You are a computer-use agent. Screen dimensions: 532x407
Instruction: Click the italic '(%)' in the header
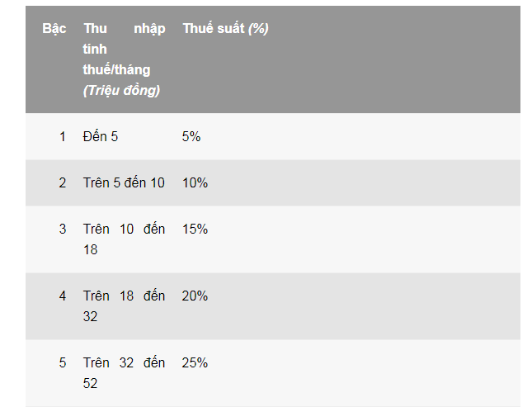pos(258,29)
